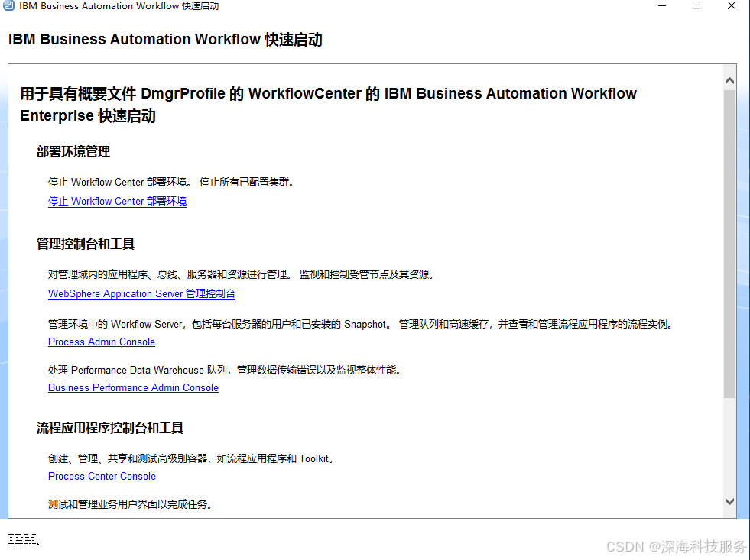The image size is (750, 560).
Task: Open Business Performance Admin Console link
Action: pyautogui.click(x=133, y=388)
